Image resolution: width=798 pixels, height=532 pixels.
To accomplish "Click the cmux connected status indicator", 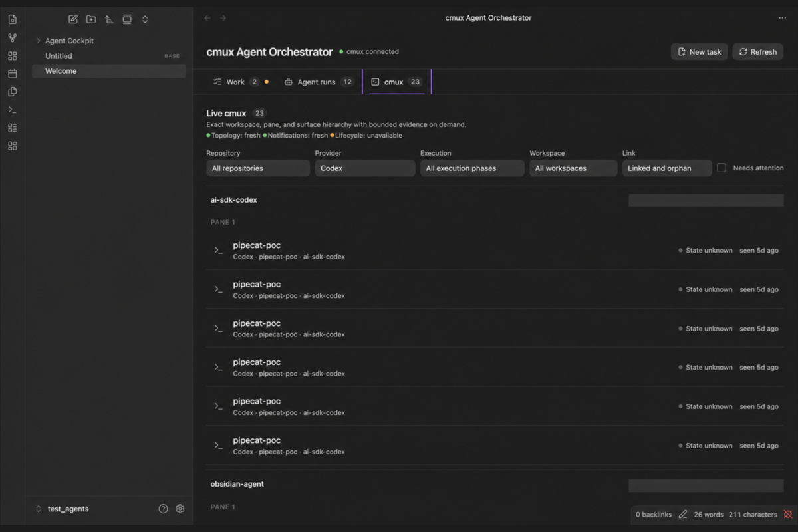I will point(369,51).
